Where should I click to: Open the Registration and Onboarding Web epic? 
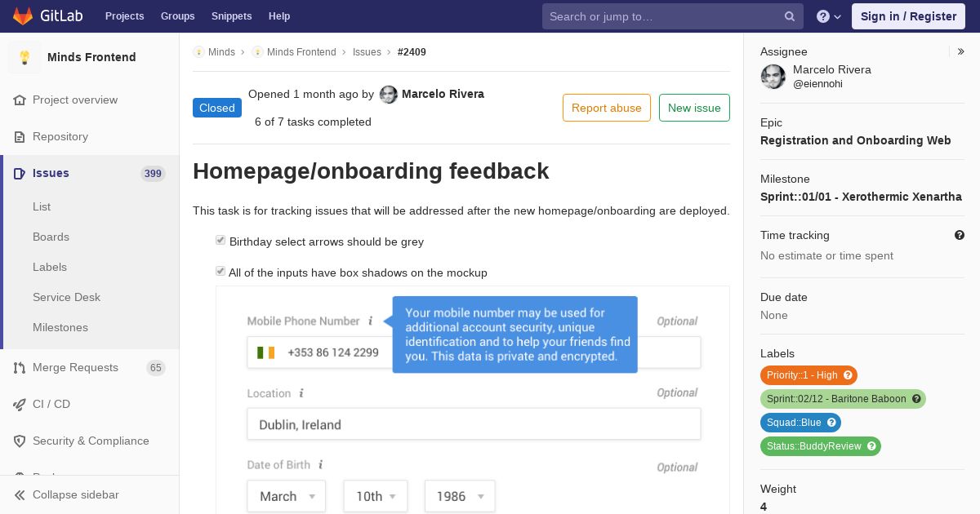(855, 140)
